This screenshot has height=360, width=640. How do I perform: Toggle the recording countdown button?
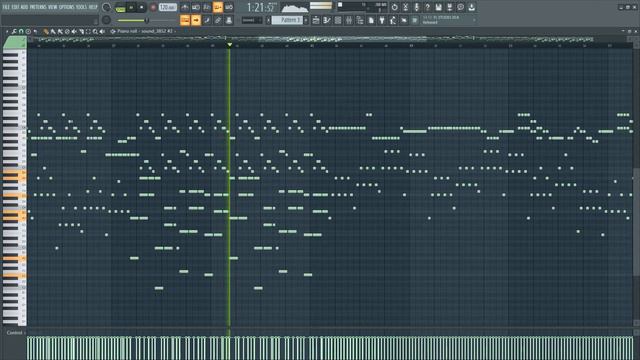coord(207,7)
